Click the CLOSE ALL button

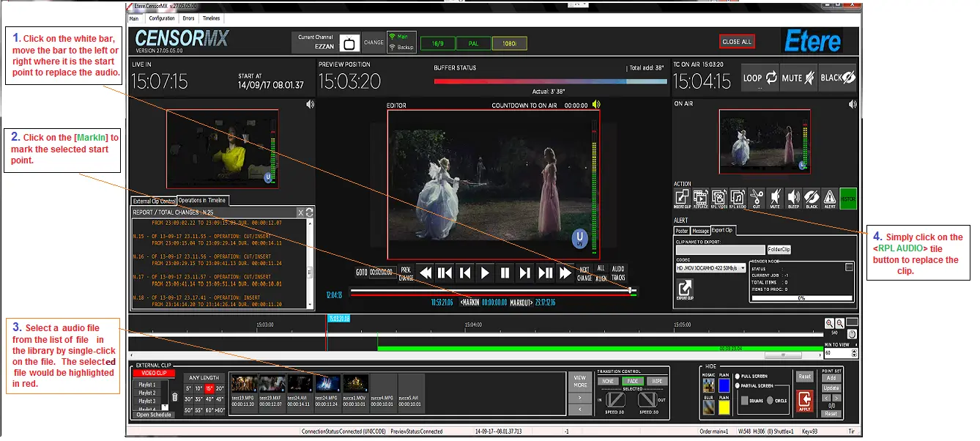tap(736, 42)
